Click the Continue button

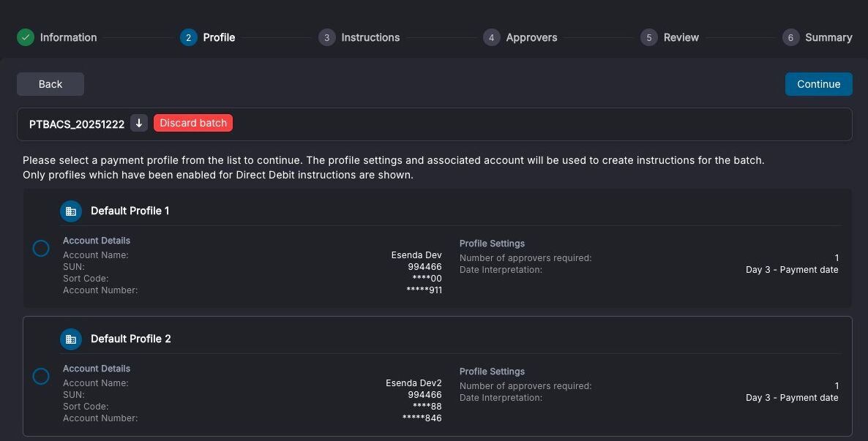(x=819, y=84)
